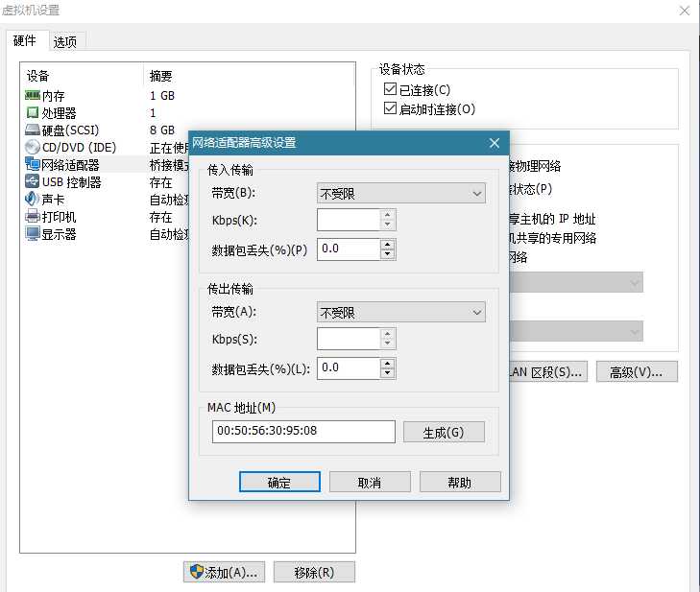
Task: Close the 虚拟机设置 window
Action: pos(685,11)
